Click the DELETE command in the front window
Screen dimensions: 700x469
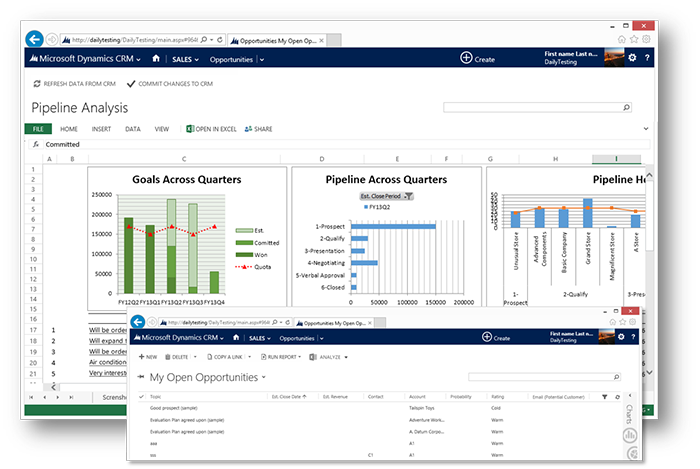[177, 357]
